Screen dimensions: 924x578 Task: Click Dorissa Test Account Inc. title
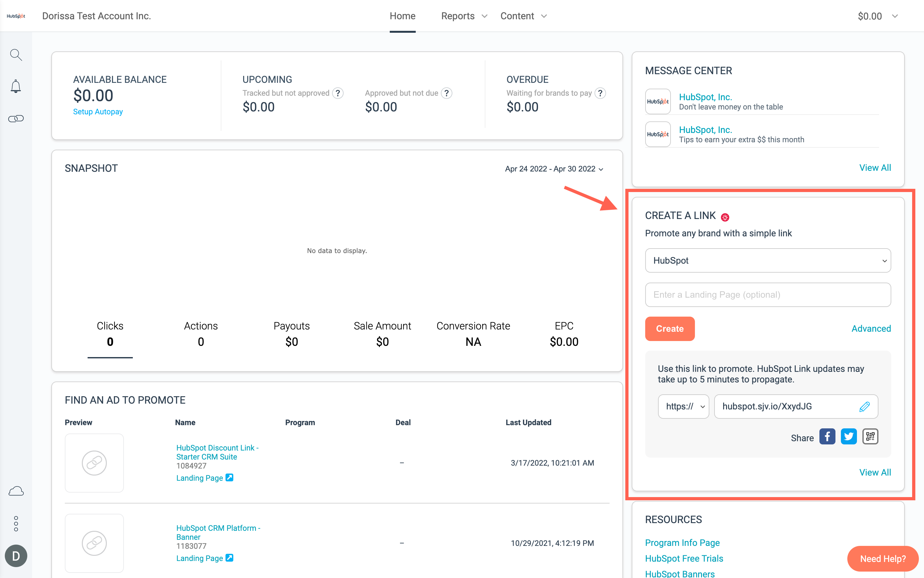97,16
